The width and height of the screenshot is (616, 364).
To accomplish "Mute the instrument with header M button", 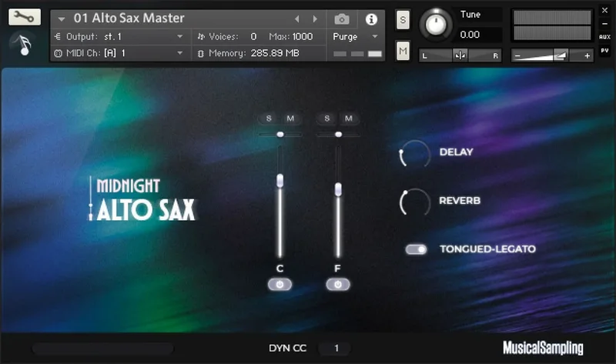I will (403, 51).
